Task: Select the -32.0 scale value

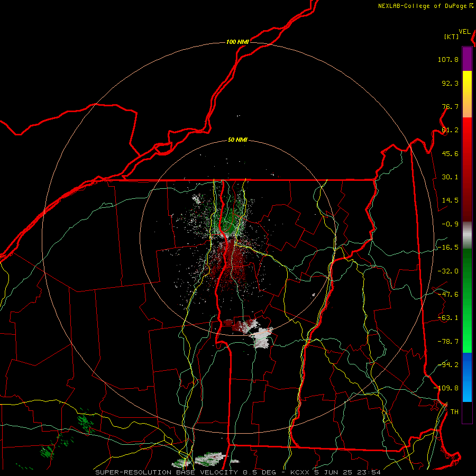Action: (x=448, y=271)
